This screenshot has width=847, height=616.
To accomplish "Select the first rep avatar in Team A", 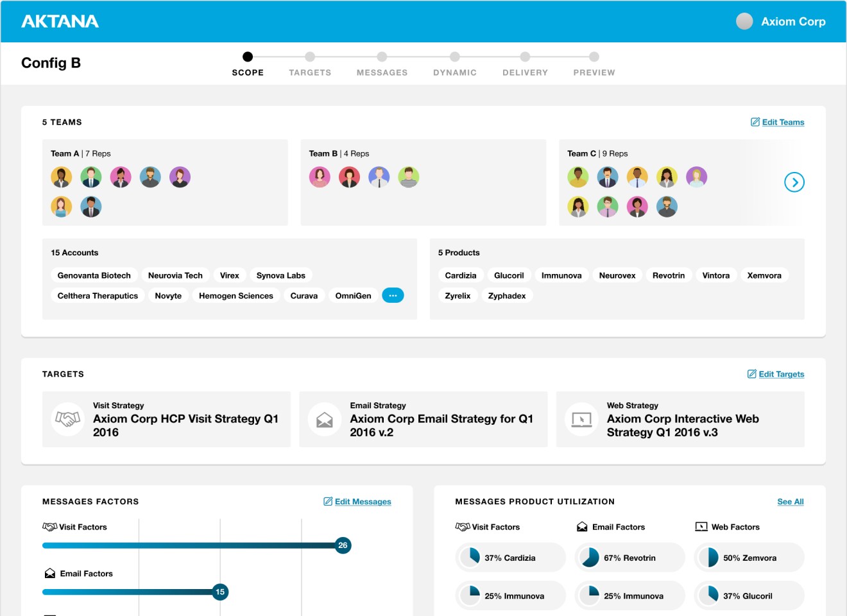I will (x=62, y=177).
